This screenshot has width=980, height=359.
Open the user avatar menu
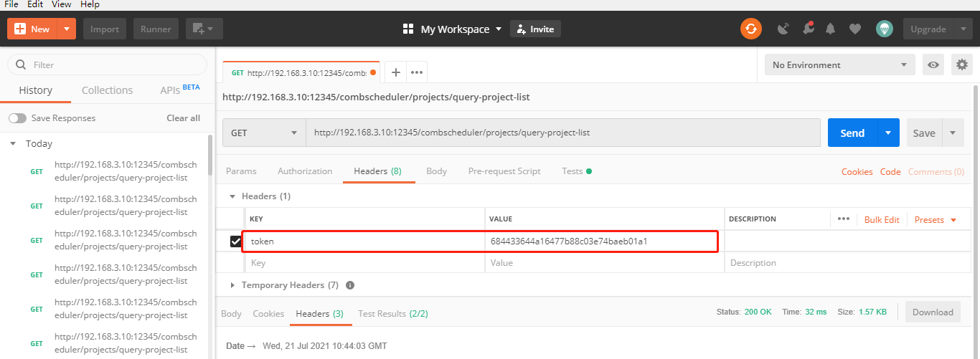pos(885,29)
